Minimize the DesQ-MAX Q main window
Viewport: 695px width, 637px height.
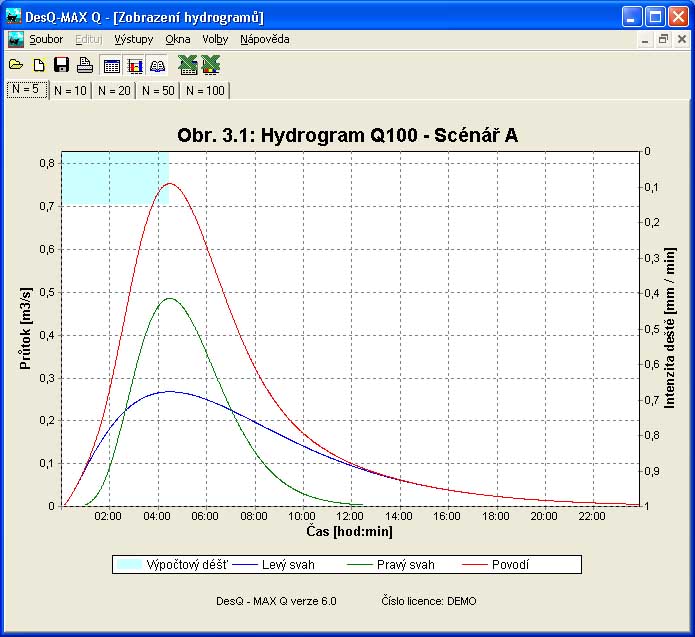[631, 17]
